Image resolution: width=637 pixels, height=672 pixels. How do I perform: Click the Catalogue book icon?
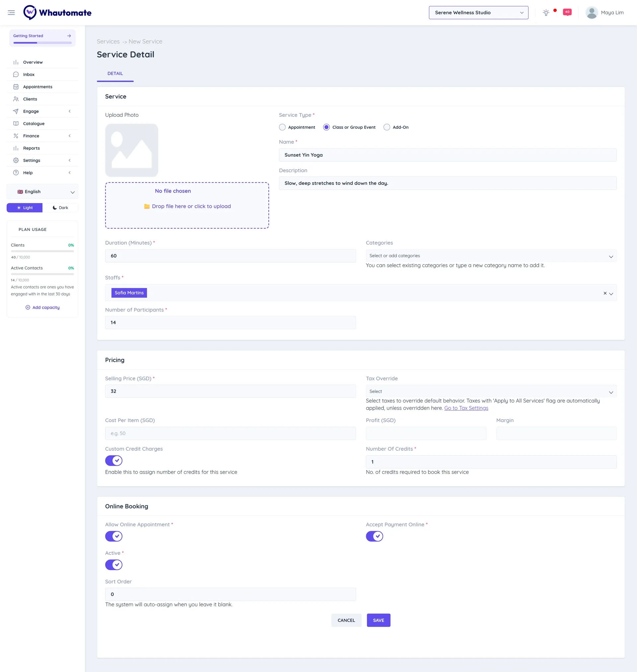click(16, 123)
